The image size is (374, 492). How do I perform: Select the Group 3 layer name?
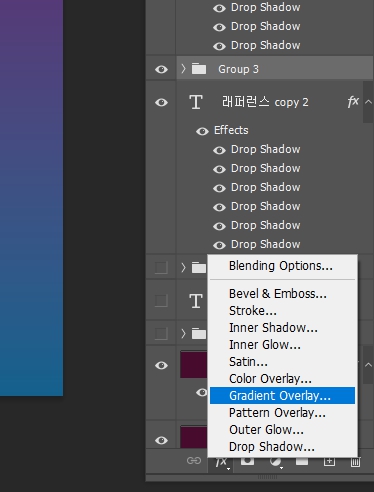(238, 69)
